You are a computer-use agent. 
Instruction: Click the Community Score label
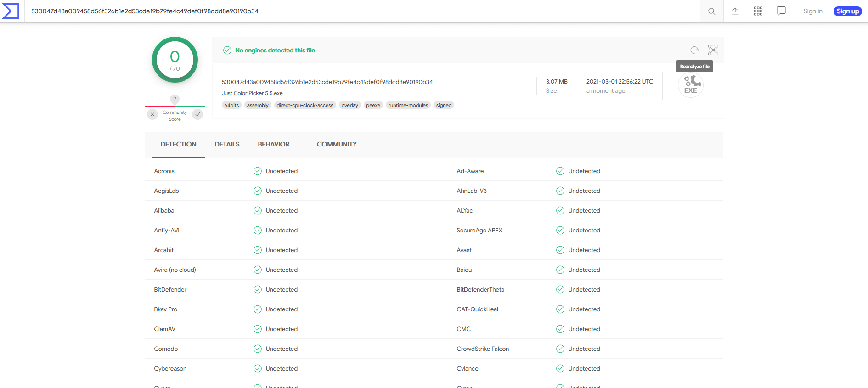[x=175, y=116]
